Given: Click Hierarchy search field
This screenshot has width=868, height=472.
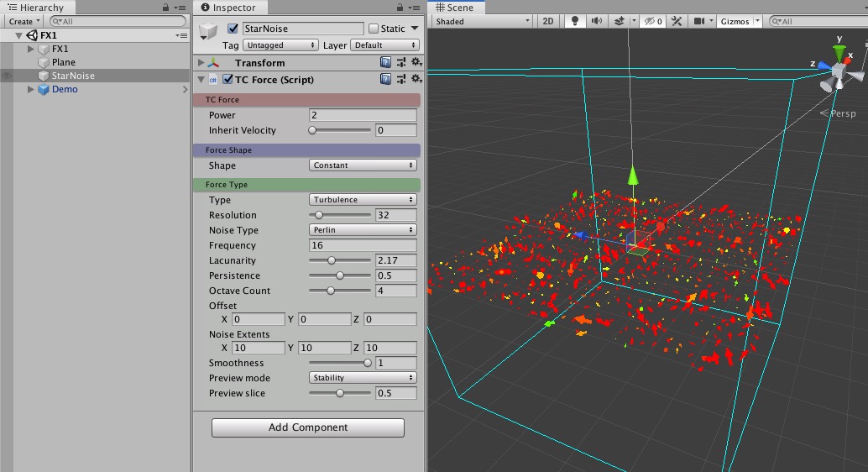Looking at the screenshot, I should 118,21.
